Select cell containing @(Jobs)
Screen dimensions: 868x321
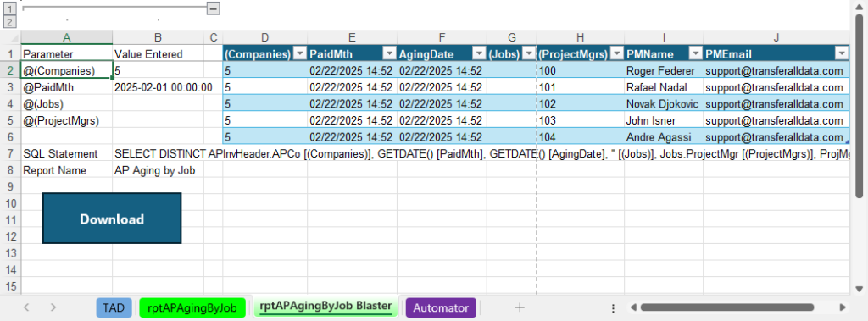coord(67,103)
